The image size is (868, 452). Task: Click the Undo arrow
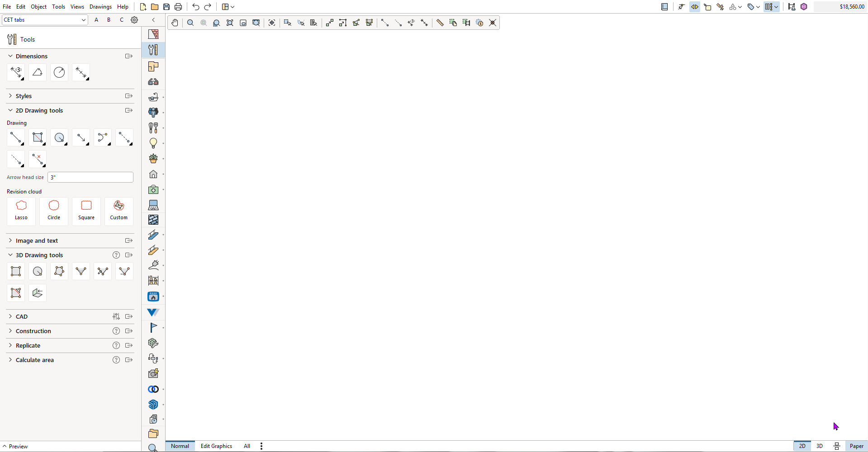coord(195,7)
